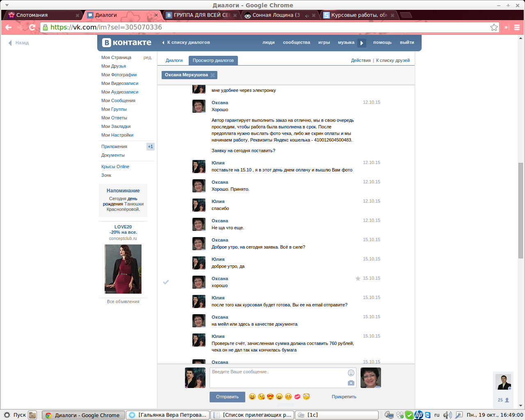The width and height of the screenshot is (525, 420).
Task: Switch to the Диалоги tab
Action: point(174,60)
